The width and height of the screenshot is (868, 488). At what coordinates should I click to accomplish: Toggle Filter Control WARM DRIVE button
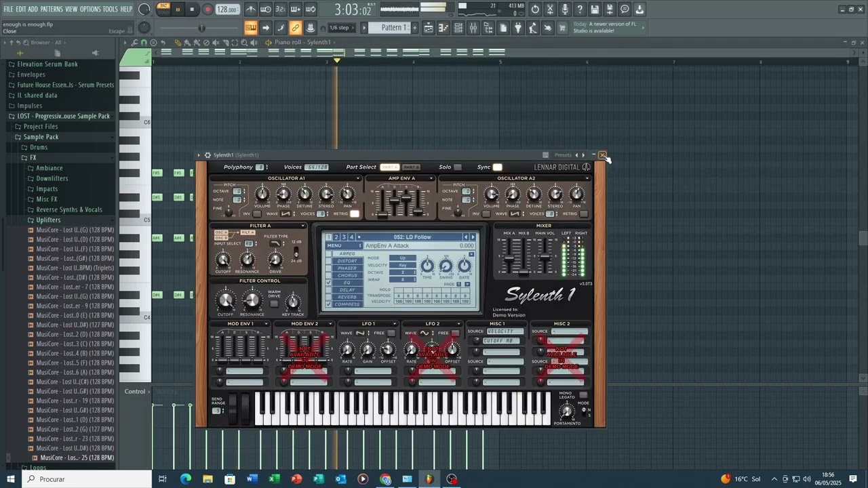(274, 304)
